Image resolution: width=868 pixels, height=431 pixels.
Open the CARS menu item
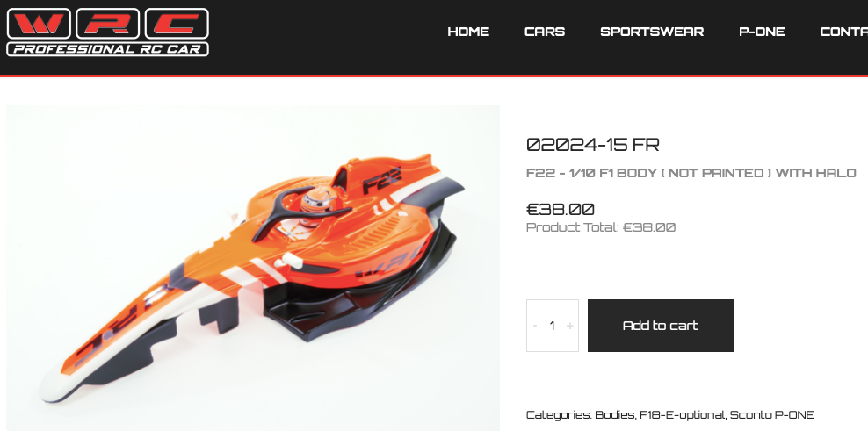point(545,32)
